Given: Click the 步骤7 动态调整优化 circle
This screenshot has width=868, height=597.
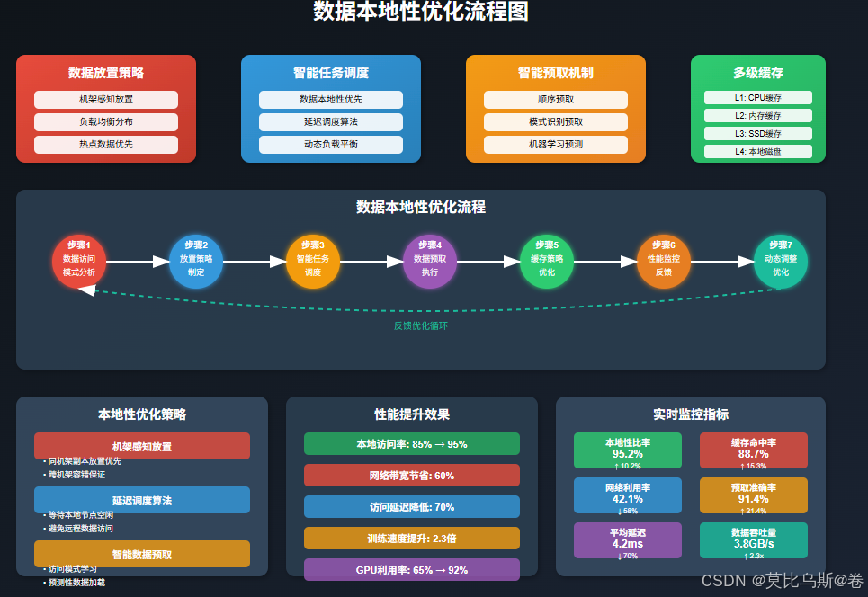Looking at the screenshot, I should (x=781, y=261).
